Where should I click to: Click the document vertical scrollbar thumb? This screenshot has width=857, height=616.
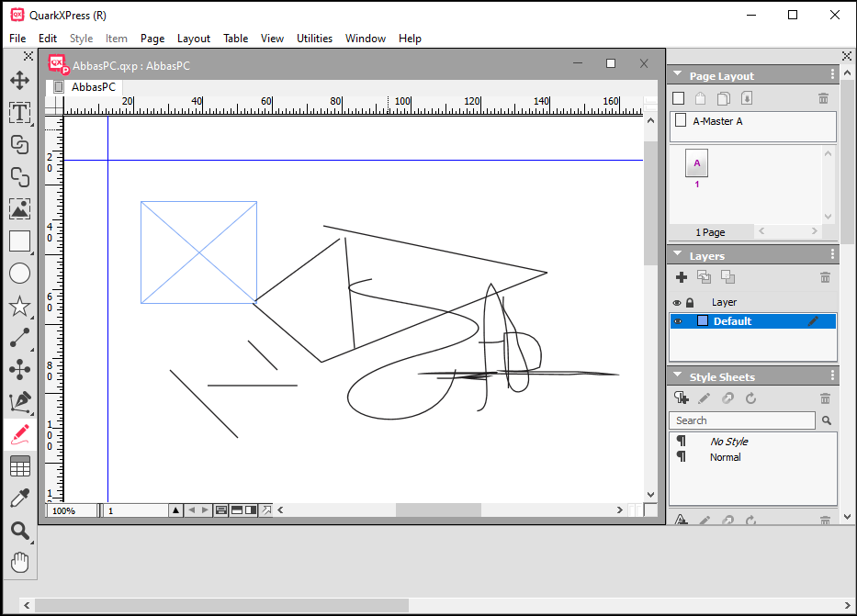pyautogui.click(x=650, y=203)
